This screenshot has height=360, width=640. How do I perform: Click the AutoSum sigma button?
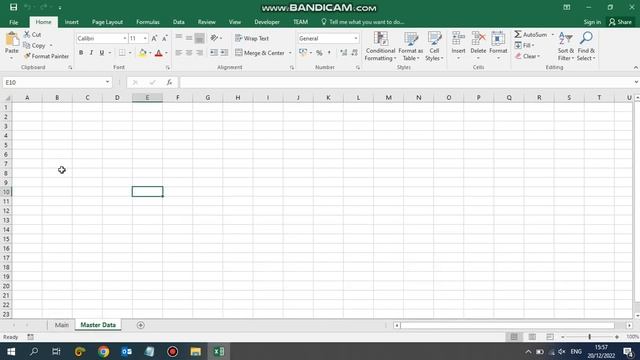[x=530, y=35]
